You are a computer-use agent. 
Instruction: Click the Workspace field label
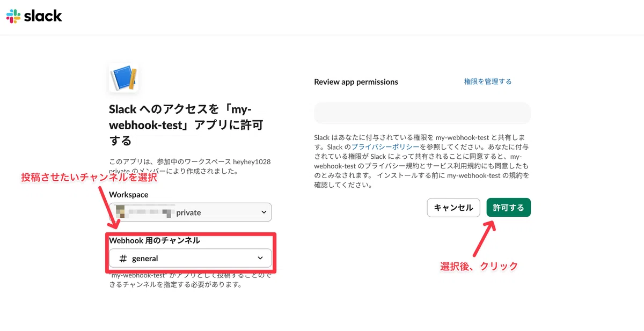coord(129,194)
